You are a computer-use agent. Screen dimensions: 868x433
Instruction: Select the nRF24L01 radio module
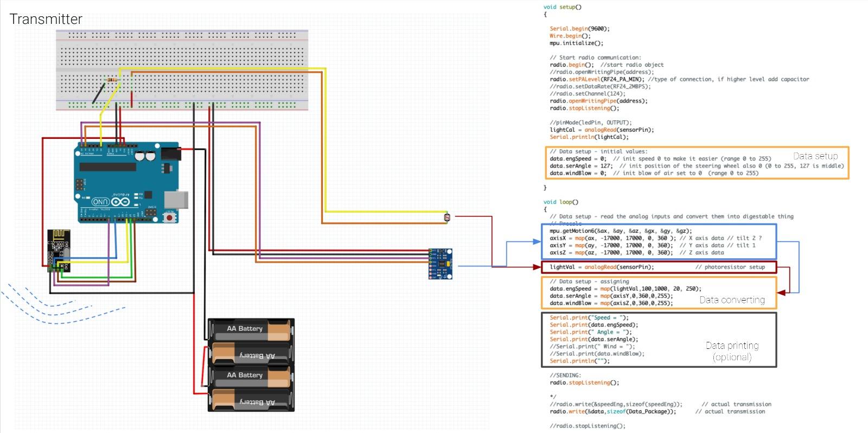(59, 250)
